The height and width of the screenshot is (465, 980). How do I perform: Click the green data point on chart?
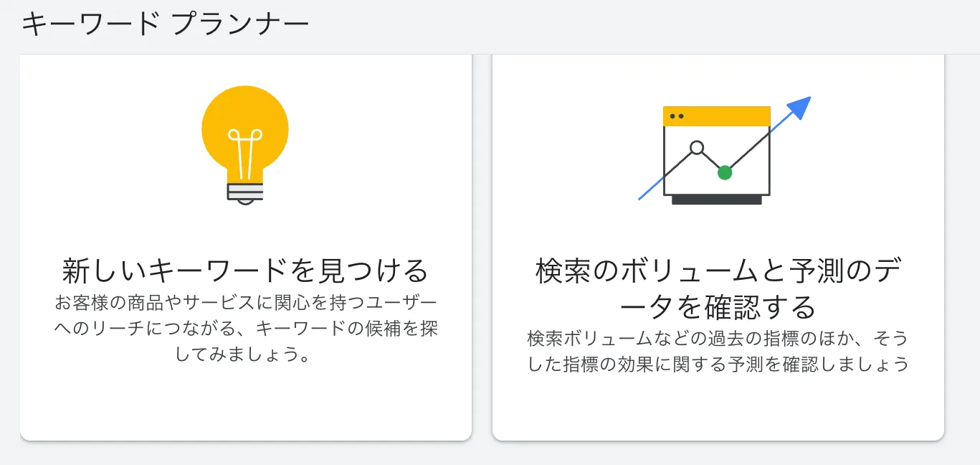pos(725,172)
